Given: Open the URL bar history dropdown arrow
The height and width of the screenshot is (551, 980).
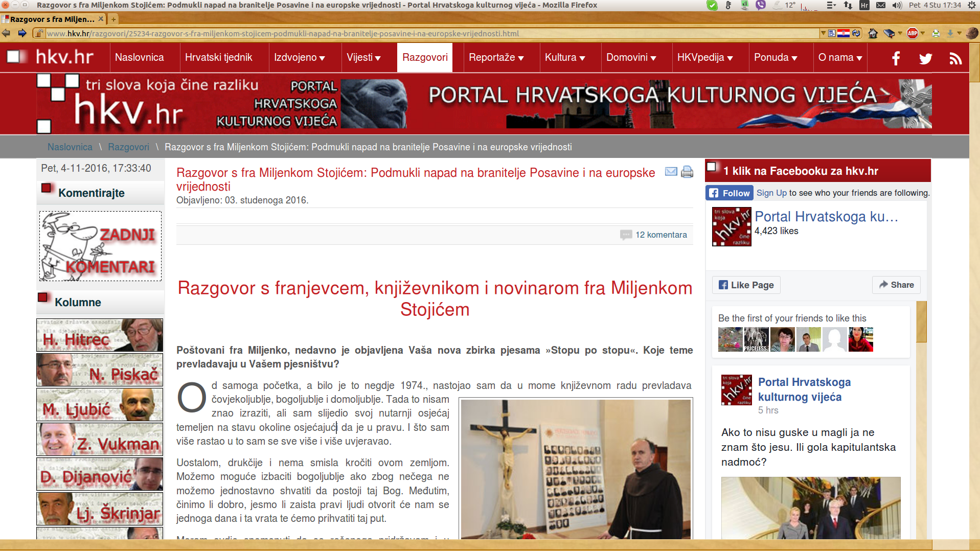Looking at the screenshot, I should (x=823, y=34).
